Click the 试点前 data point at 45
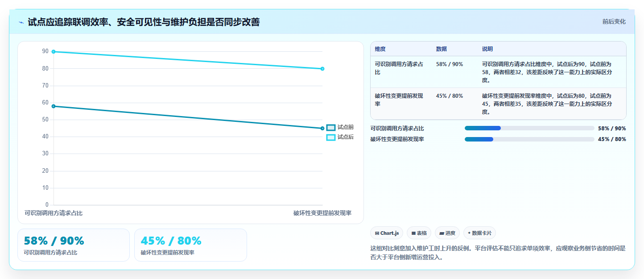644x279 pixels. [x=322, y=129]
